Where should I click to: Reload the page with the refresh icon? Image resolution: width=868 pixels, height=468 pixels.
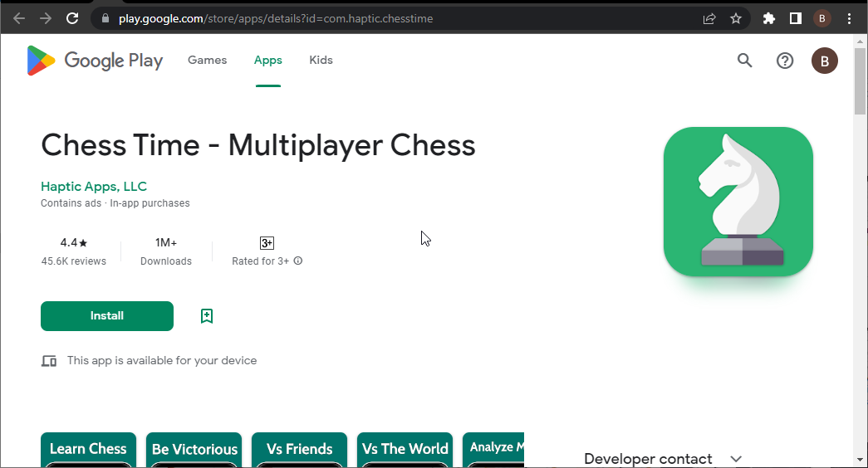coord(72,18)
